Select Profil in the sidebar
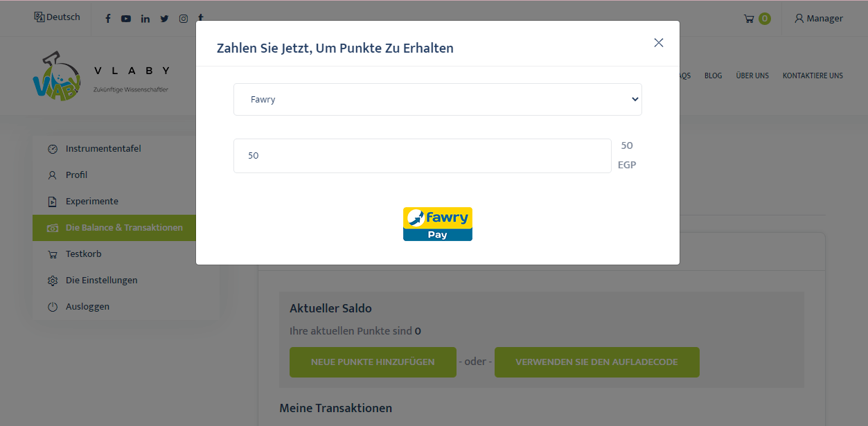The image size is (868, 426). click(x=76, y=175)
